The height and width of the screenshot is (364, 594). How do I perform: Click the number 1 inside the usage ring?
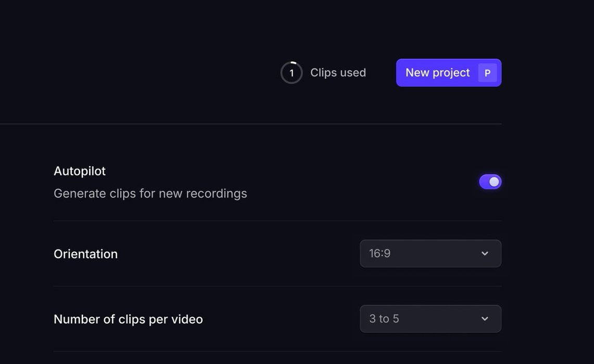point(292,73)
